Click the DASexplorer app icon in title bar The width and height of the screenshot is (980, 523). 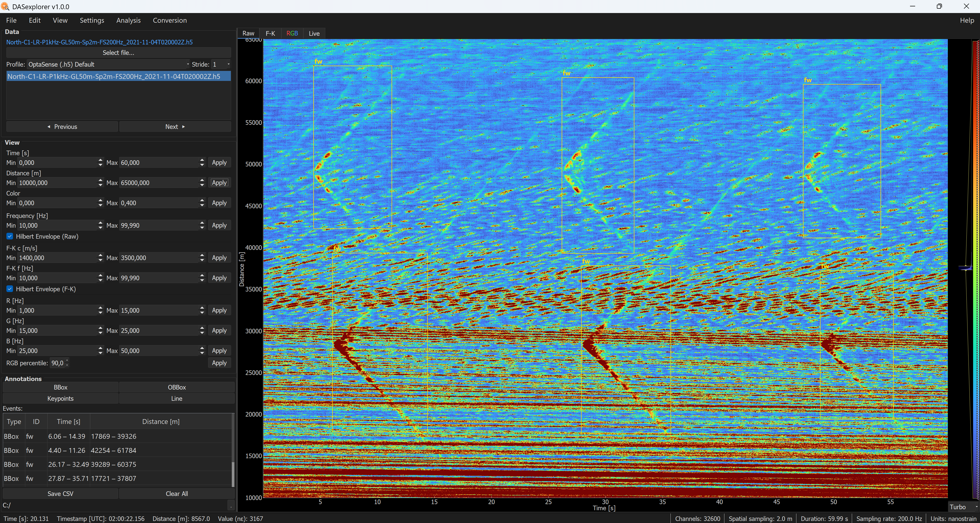pyautogui.click(x=5, y=6)
